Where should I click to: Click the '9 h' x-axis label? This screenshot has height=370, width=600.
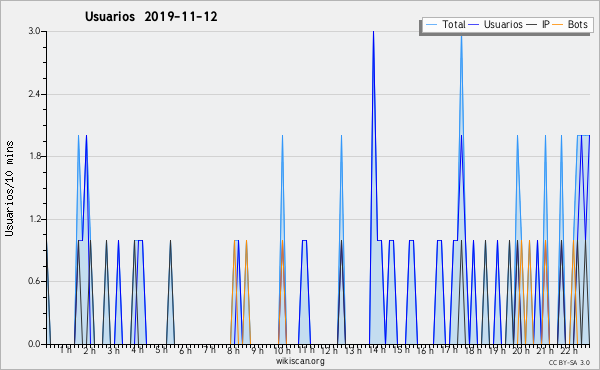[x=258, y=350]
